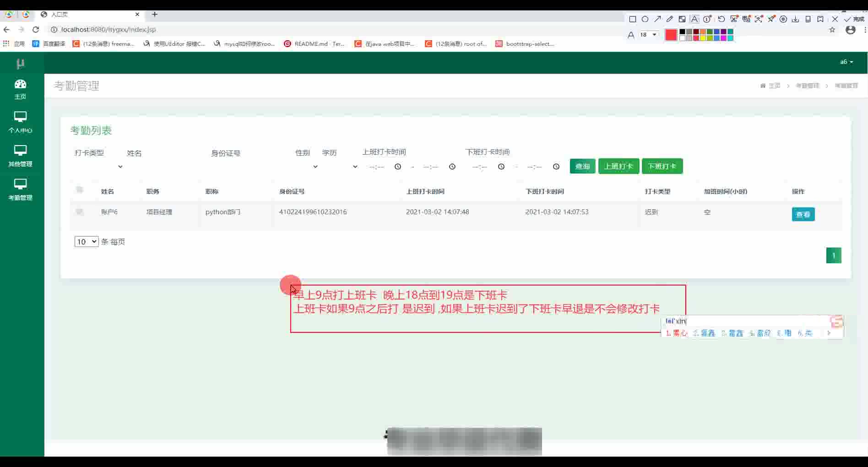This screenshot has height=467, width=868.
Task: Reload the current page
Action: [x=36, y=29]
